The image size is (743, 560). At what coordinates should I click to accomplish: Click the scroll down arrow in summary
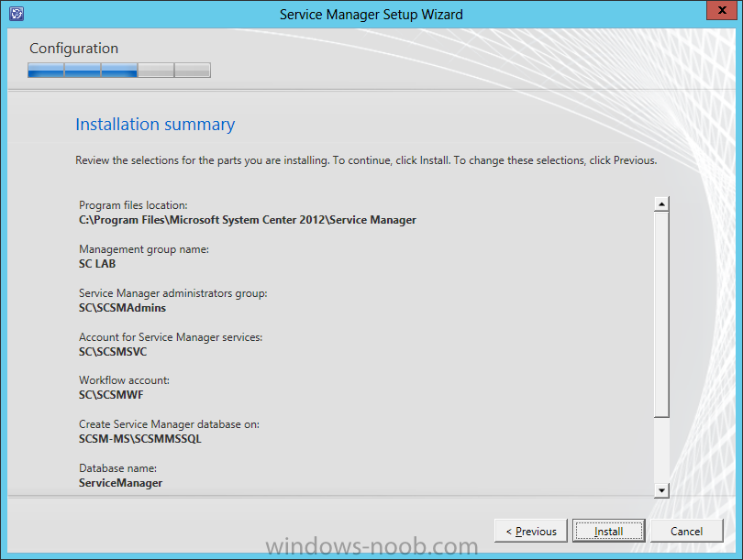(661, 490)
